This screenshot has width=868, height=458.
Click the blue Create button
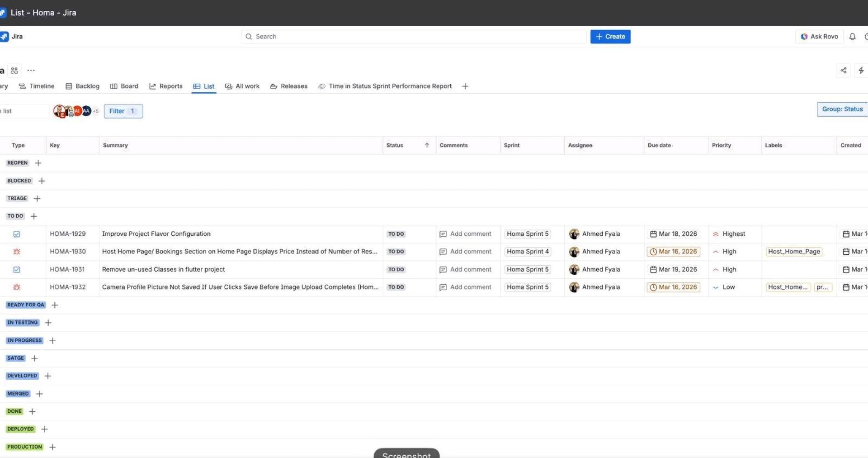click(x=610, y=37)
